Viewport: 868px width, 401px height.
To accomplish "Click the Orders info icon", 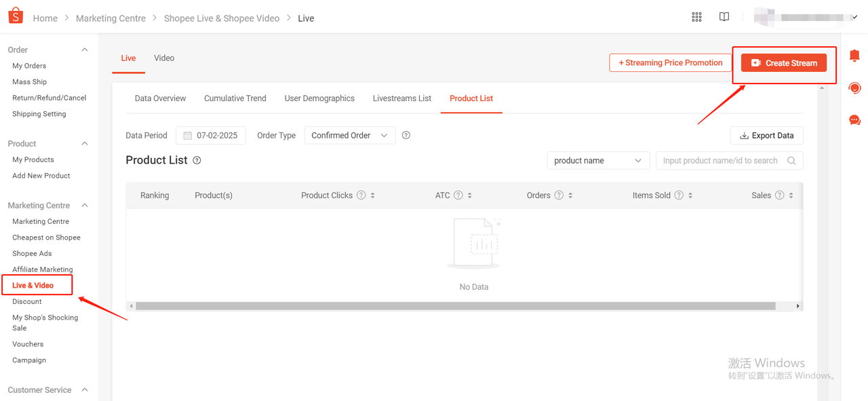I will tap(559, 195).
